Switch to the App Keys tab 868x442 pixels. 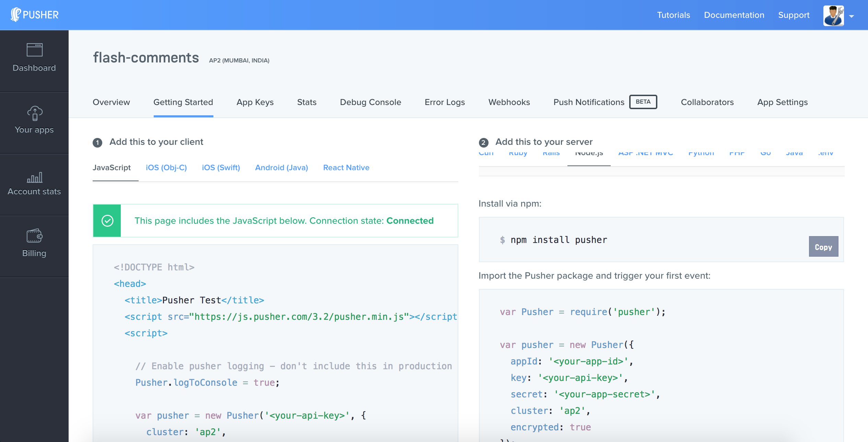click(255, 102)
